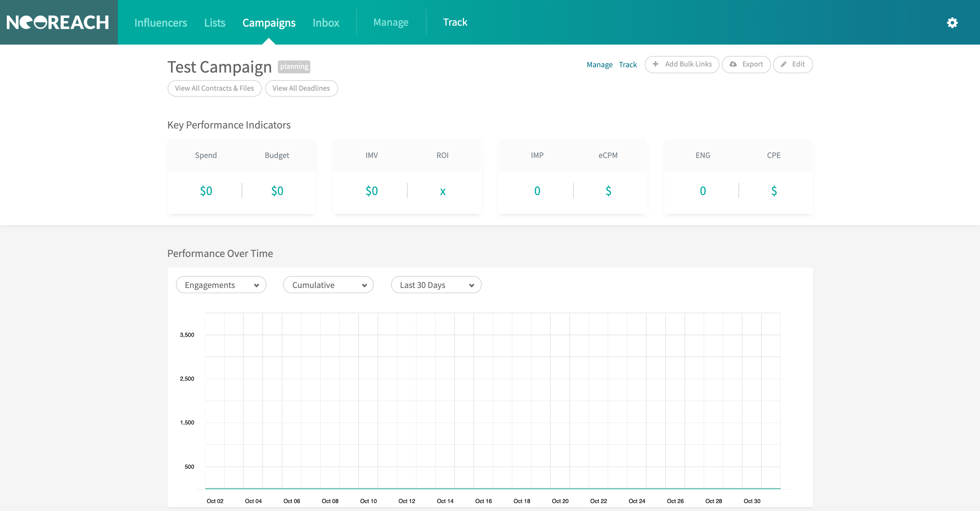Click the Spend value $0
This screenshot has width=980, height=511.
tap(206, 190)
